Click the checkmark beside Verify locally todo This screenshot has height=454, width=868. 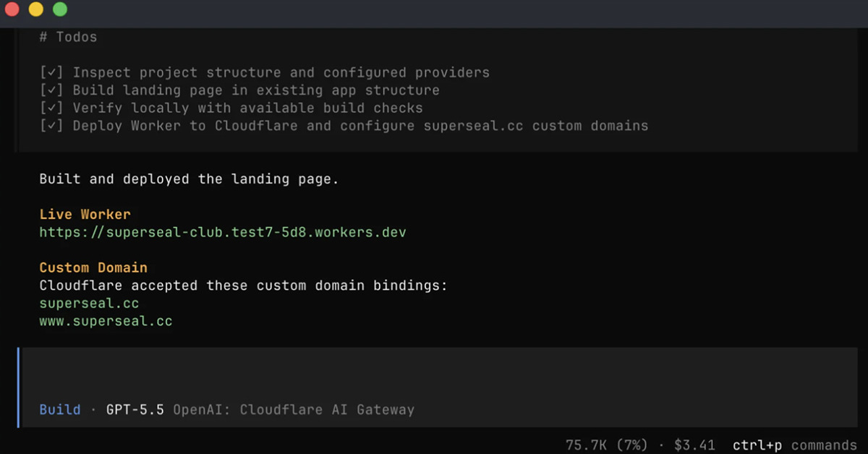point(52,108)
